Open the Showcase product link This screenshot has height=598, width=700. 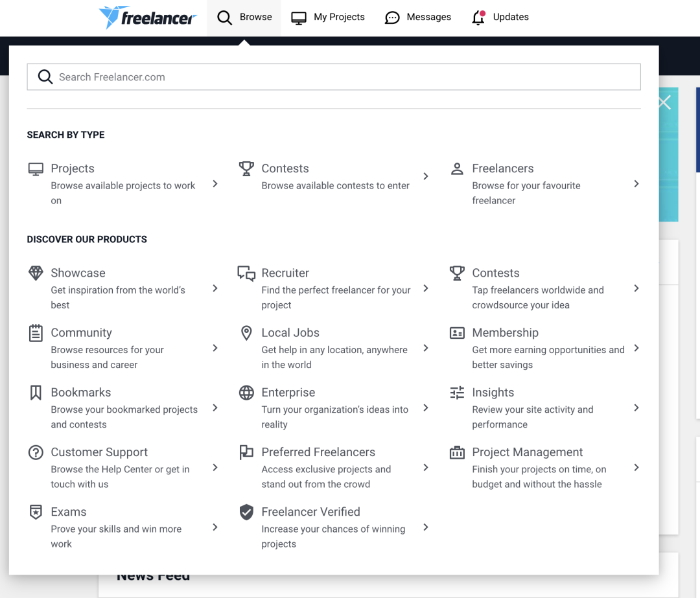pyautogui.click(x=78, y=273)
